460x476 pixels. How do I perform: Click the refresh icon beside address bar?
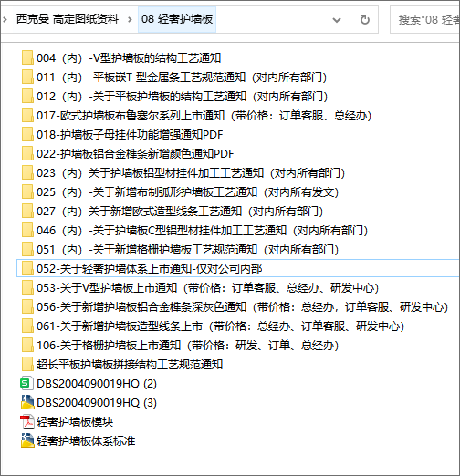pos(364,20)
